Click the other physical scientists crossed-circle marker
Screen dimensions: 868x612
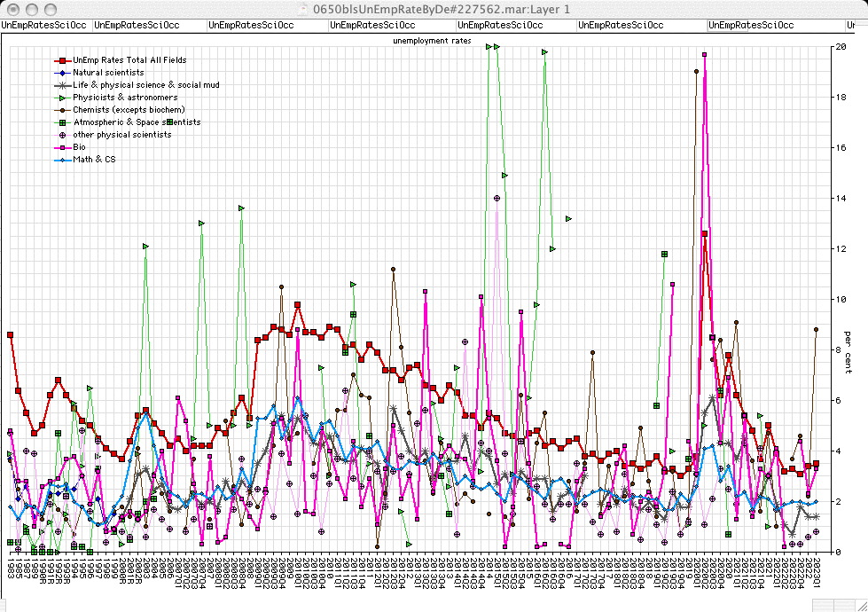[x=62, y=135]
